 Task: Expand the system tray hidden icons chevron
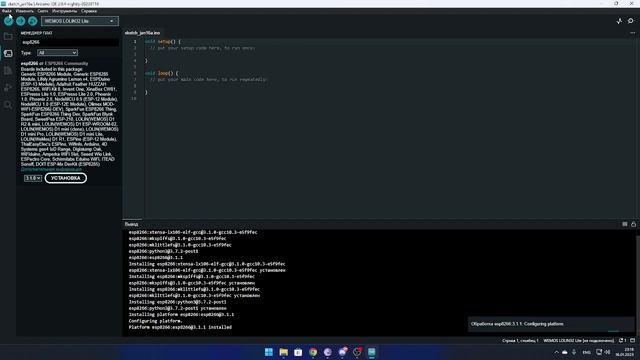(x=556, y=352)
